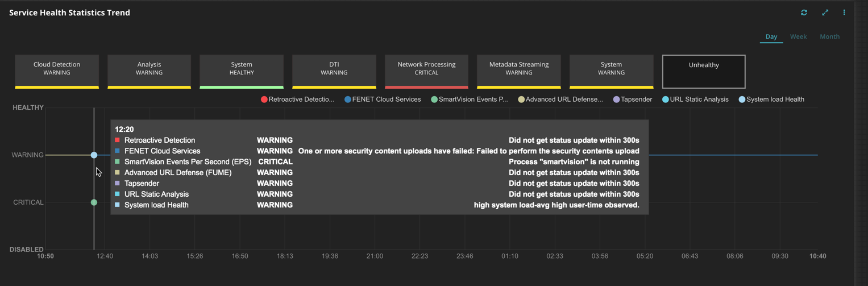The image size is (868, 286).
Task: Select the DTI WARNING card
Action: click(334, 72)
